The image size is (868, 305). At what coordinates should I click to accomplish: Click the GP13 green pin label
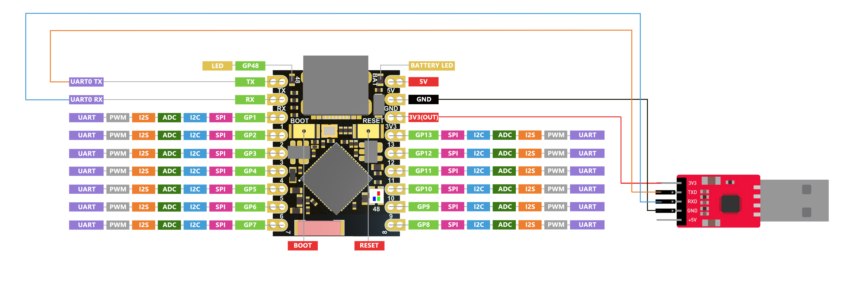(424, 135)
